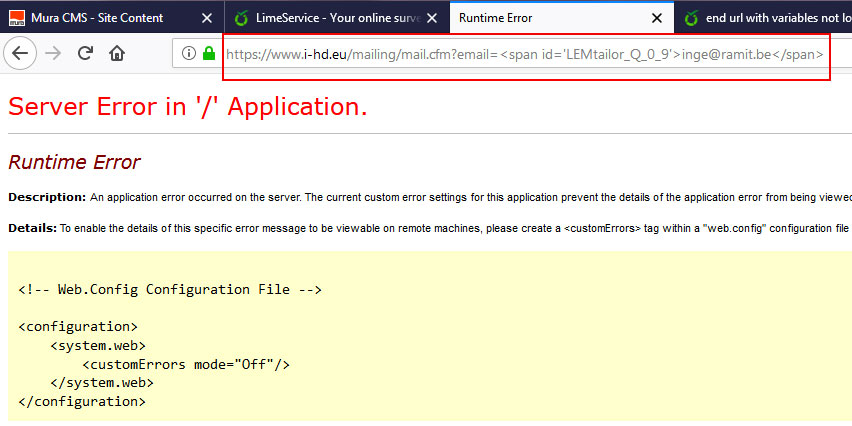Click the LimeService tab favicon
852x426 pixels.
(x=241, y=18)
